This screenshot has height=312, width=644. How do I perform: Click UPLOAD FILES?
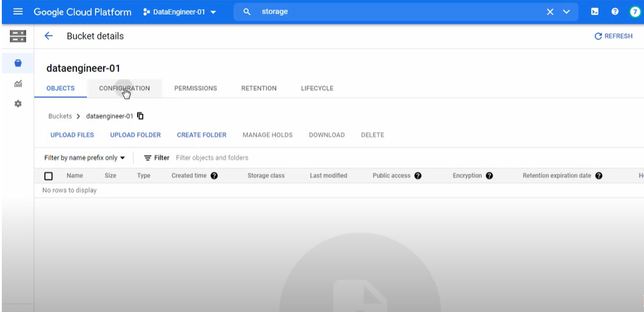[72, 135]
